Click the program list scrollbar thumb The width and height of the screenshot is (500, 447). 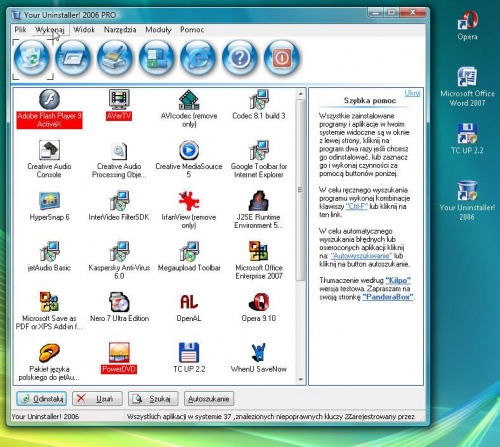click(301, 190)
